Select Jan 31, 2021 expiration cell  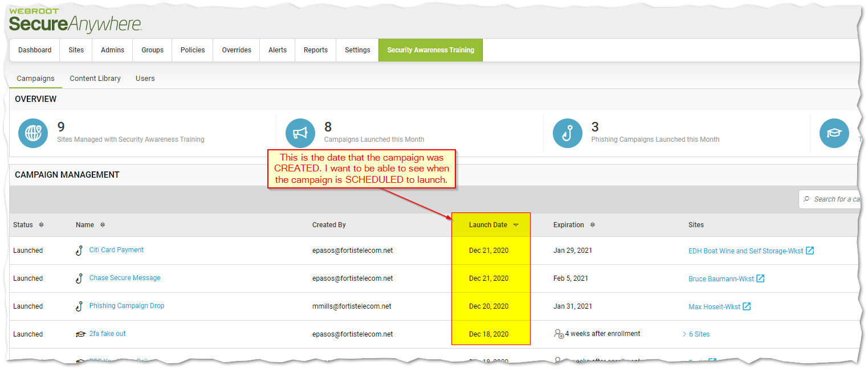point(573,306)
